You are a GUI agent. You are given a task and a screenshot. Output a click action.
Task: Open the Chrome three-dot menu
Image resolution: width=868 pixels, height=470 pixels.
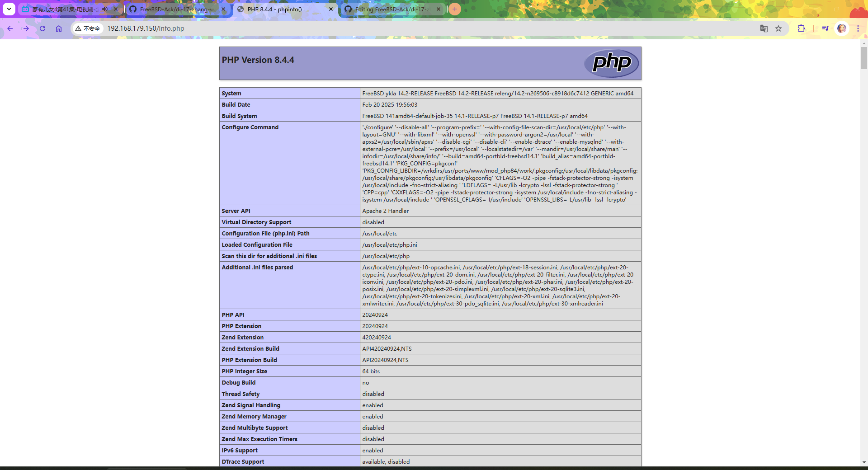[858, 28]
